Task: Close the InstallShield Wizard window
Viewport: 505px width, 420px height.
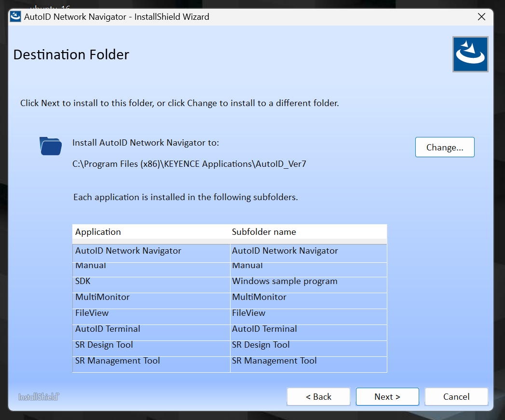Action: tap(481, 17)
